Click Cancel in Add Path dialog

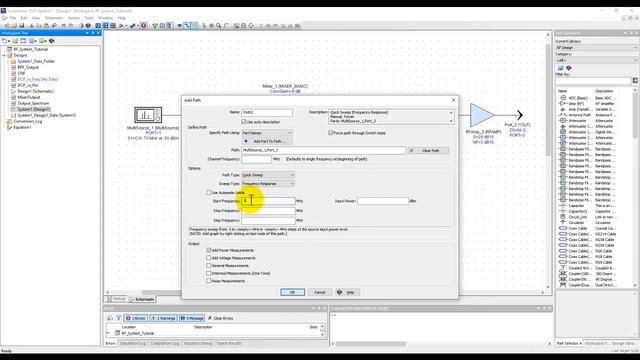tap(320, 292)
